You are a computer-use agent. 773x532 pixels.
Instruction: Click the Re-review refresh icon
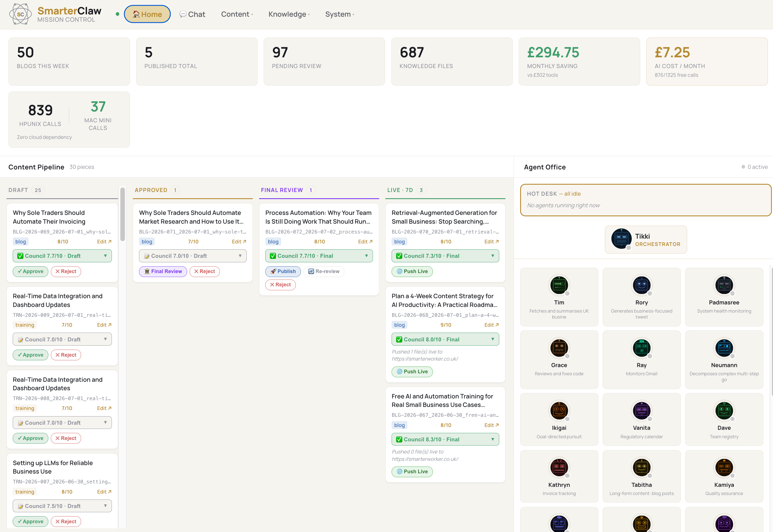[311, 271]
